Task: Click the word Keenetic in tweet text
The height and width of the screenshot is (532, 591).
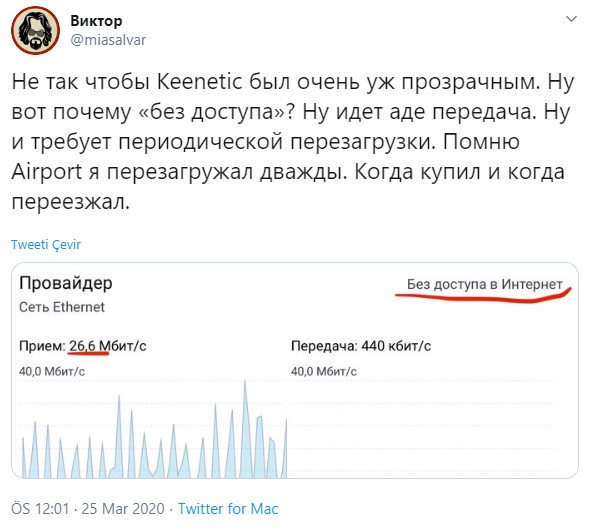Action: (199, 81)
